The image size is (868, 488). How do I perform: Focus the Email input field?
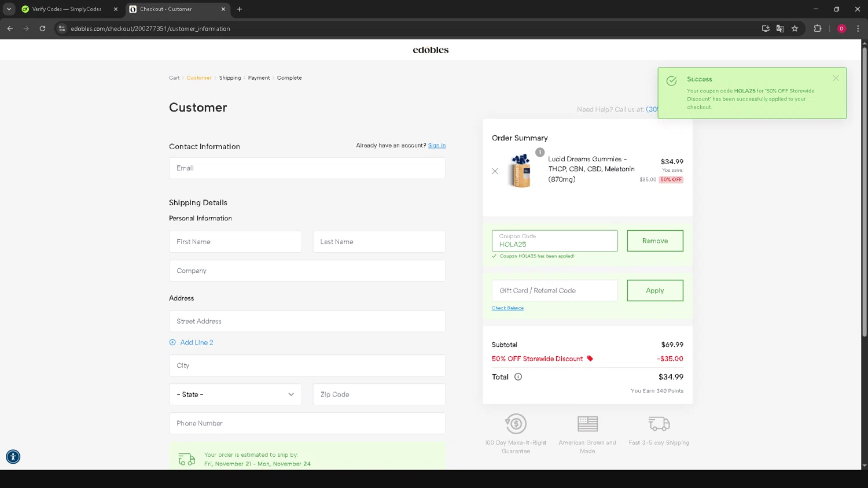(x=307, y=168)
